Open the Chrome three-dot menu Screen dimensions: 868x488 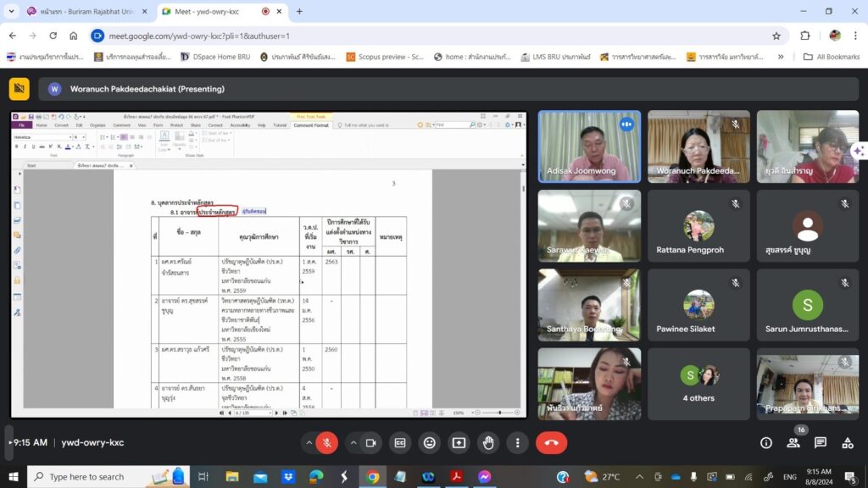pyautogui.click(x=855, y=36)
